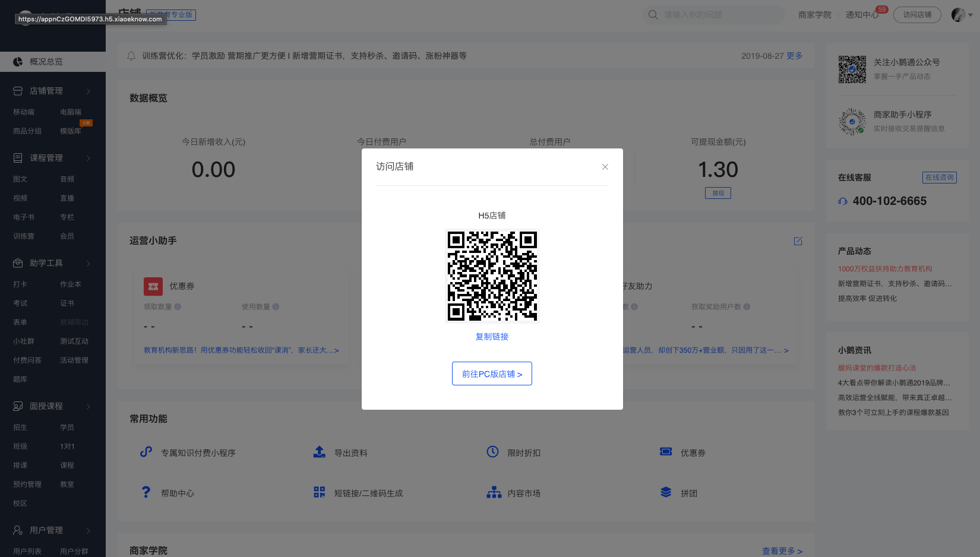980x557 pixels.
Task: Click the 关注小鹅通公众号 QR code
Action: [852, 69]
